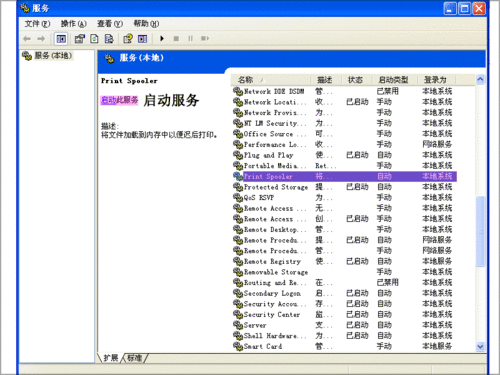This screenshot has height=375, width=500.
Task: Click the Refresh toolbar icon
Action: 95,39
